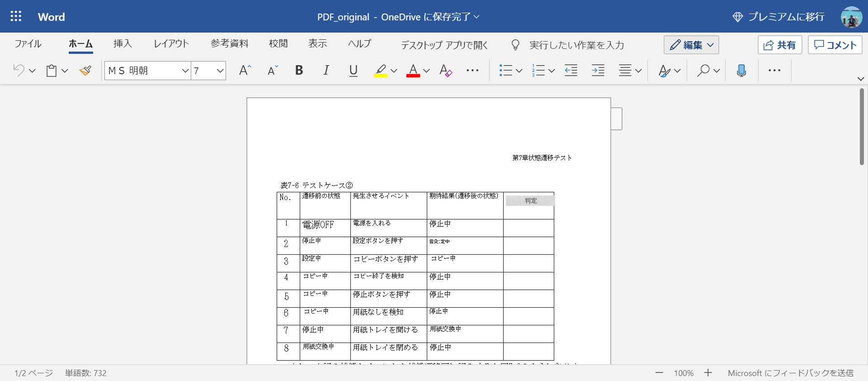
Task: Open the ヘルプ tab
Action: (x=360, y=44)
